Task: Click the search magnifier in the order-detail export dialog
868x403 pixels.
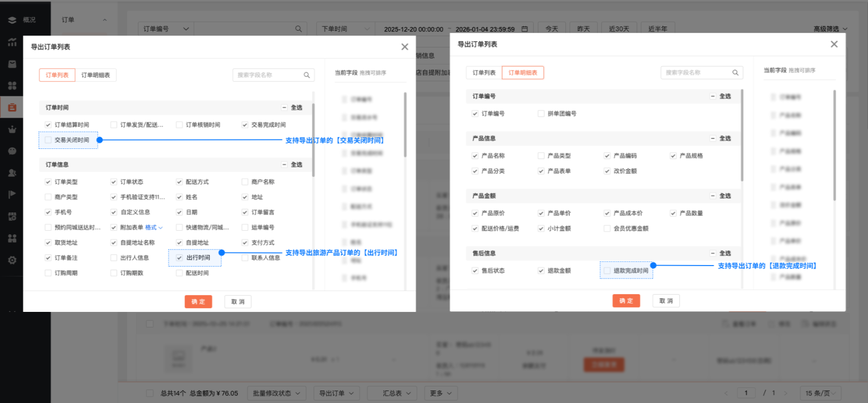Action: coord(735,73)
